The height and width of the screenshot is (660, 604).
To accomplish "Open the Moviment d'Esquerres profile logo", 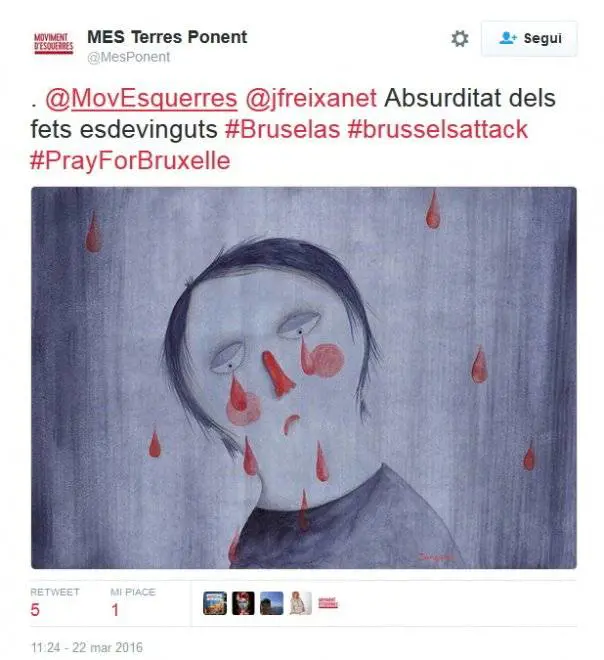I will point(53,44).
